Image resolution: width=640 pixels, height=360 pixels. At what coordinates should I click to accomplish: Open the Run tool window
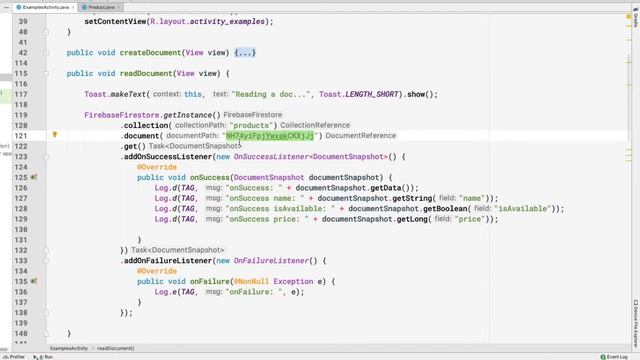pyautogui.click(x=43, y=357)
